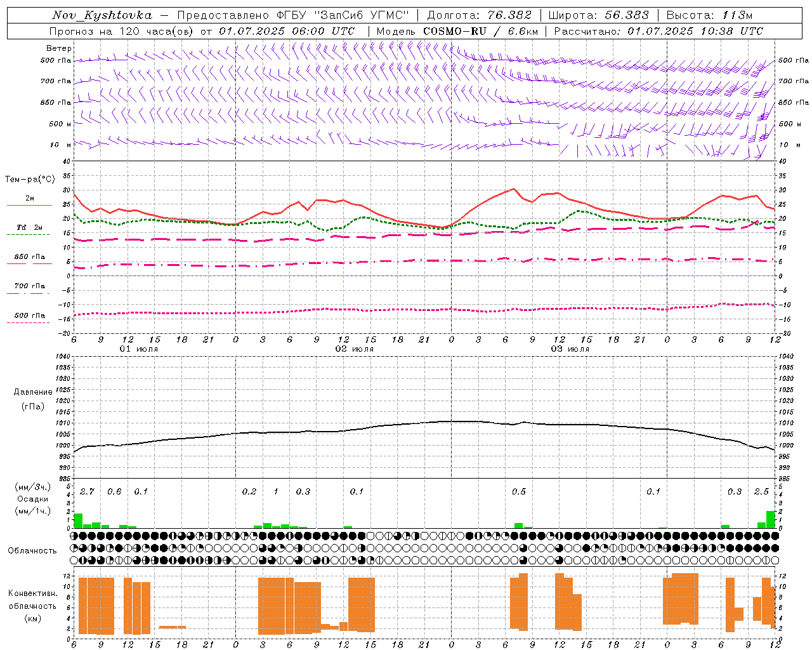
Task: Click the '03 июля' date label
Action: click(x=570, y=349)
